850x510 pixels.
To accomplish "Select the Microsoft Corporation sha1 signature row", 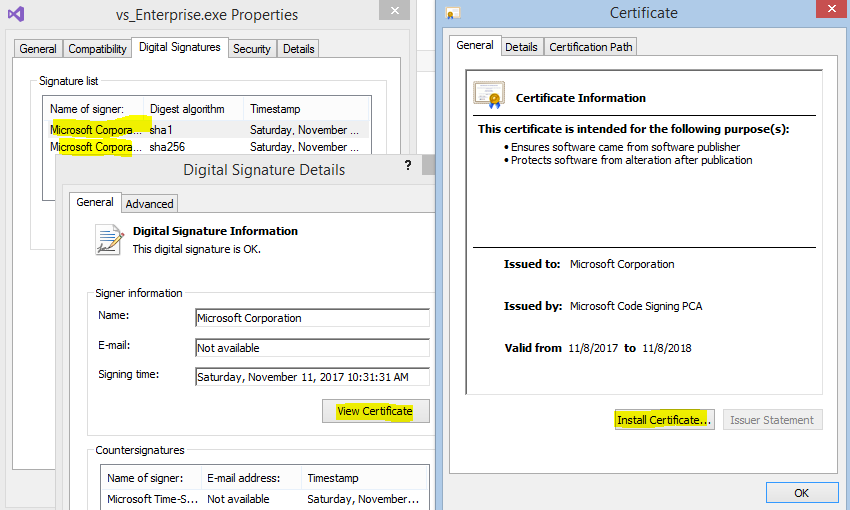I will (206, 130).
